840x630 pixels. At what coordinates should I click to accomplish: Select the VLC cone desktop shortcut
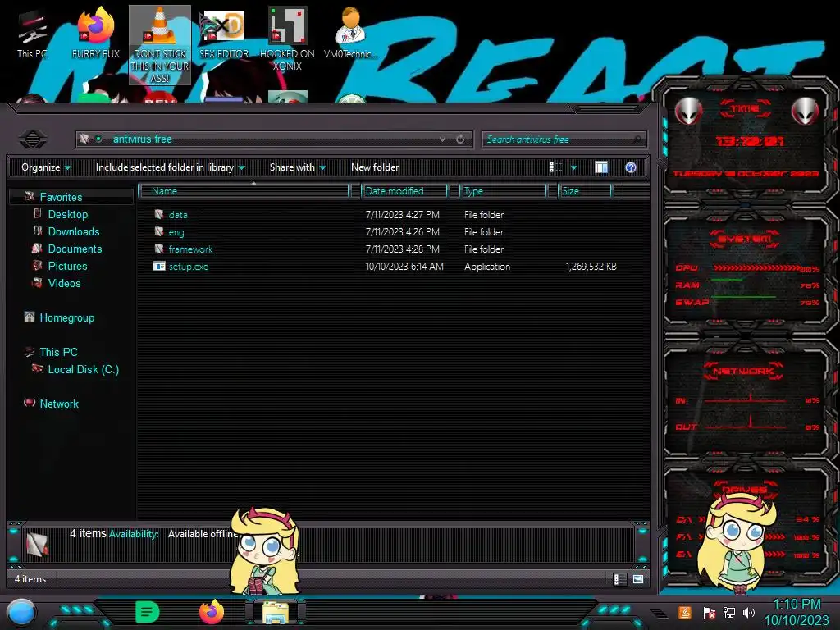(160, 45)
